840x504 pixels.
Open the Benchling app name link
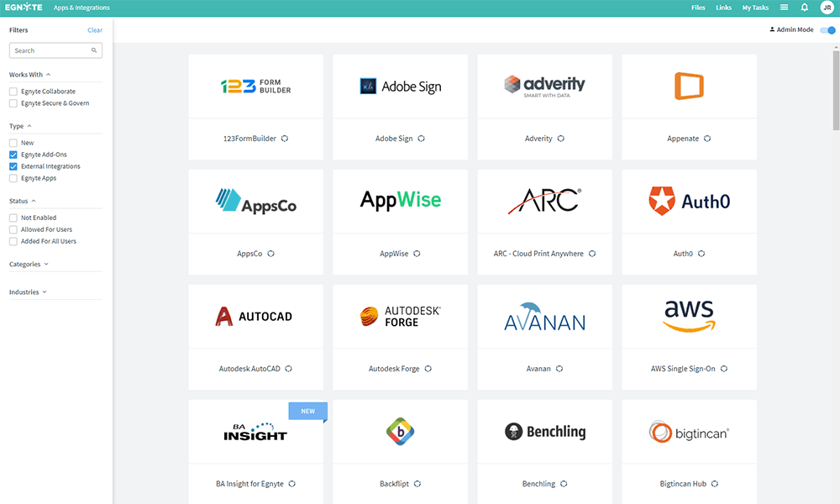(538, 484)
